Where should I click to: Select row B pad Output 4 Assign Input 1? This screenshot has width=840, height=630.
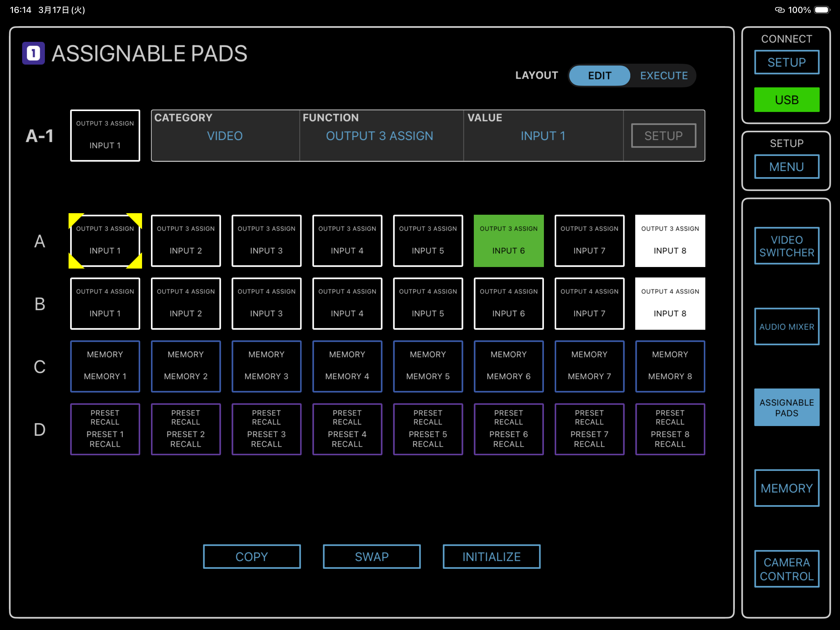coord(105,304)
